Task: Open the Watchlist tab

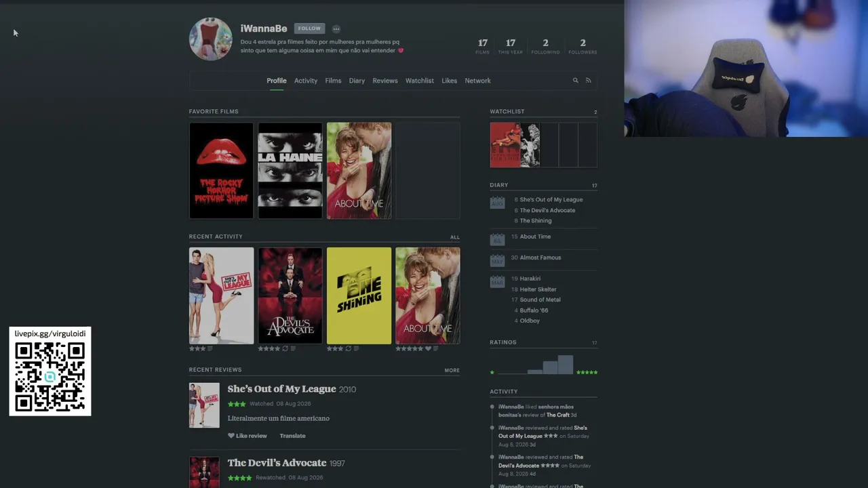Action: pyautogui.click(x=420, y=81)
